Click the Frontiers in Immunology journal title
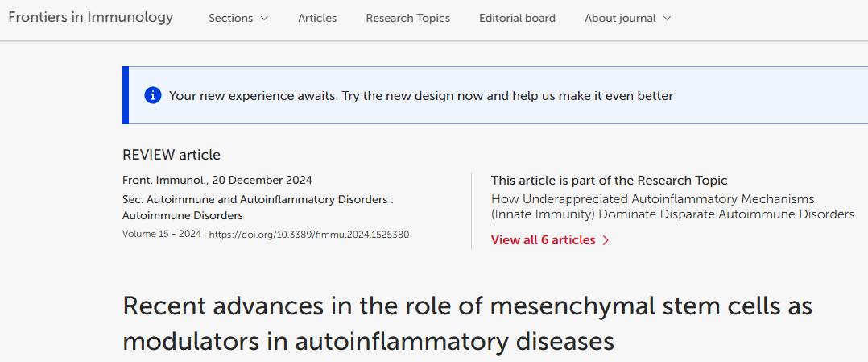Image resolution: width=868 pixels, height=362 pixels. point(90,17)
